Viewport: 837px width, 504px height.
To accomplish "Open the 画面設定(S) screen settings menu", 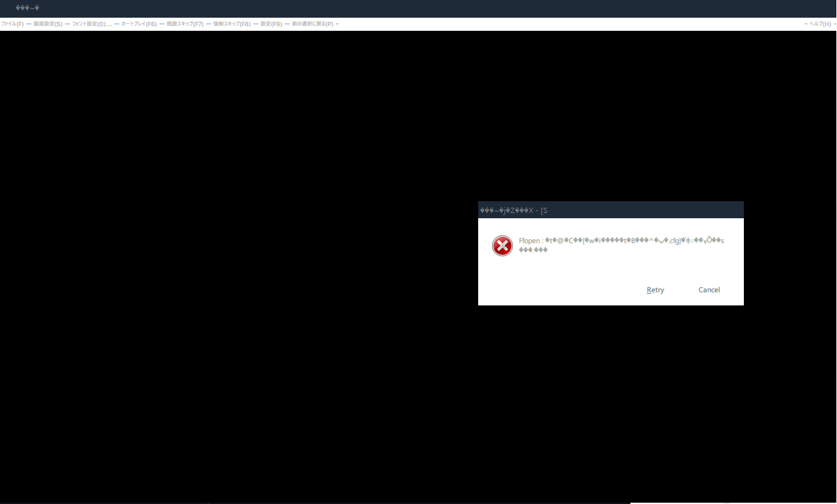I will coord(48,24).
